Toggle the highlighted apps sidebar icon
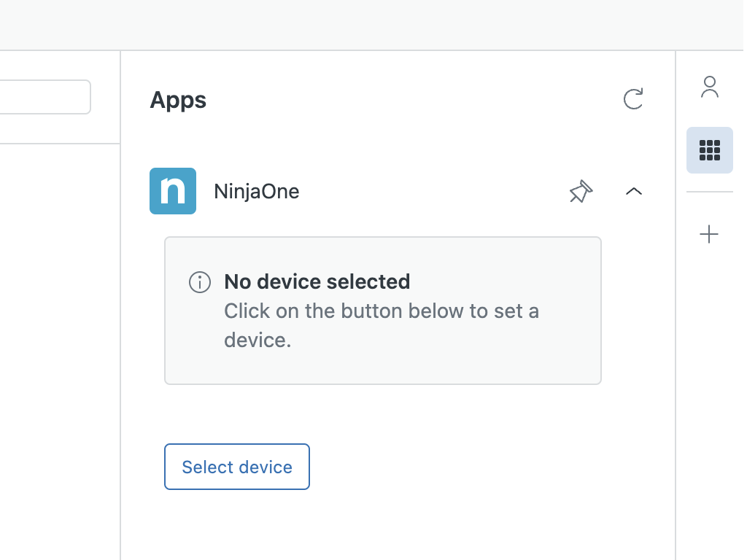Screen dimensions: 747x560 [708, 150]
